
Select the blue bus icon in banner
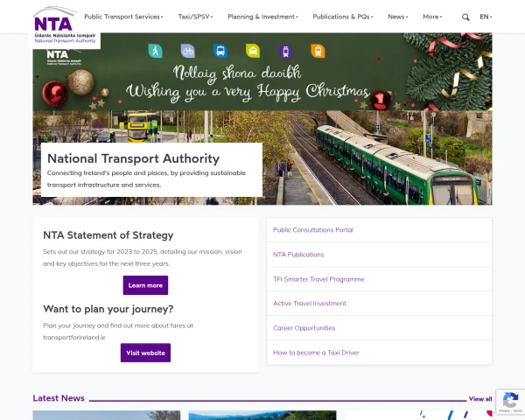[220, 51]
